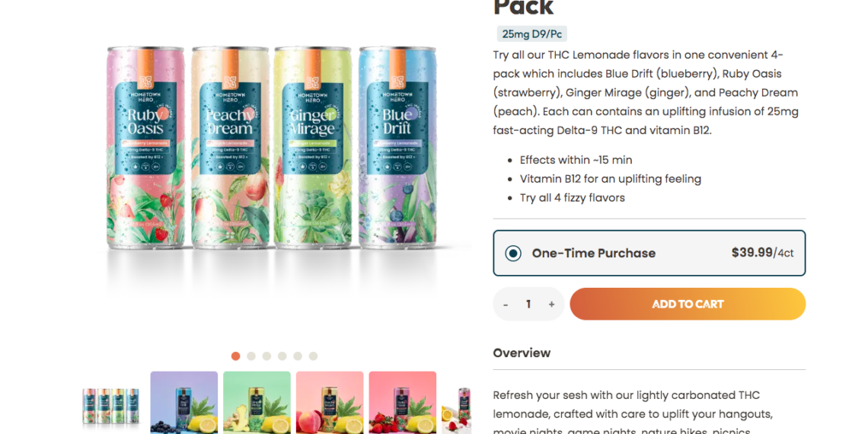Select the first orange carousel dot
This screenshot has width=868, height=434.
pos(236,356)
